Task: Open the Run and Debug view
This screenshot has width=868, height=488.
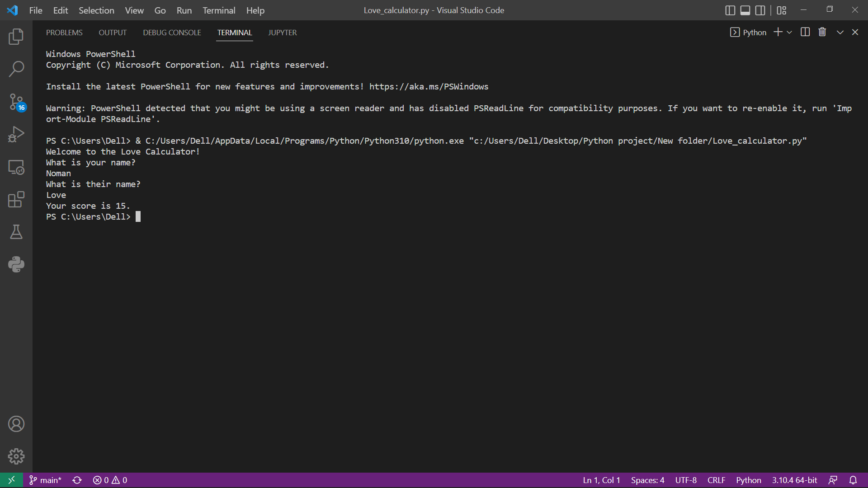Action: pyautogui.click(x=16, y=134)
